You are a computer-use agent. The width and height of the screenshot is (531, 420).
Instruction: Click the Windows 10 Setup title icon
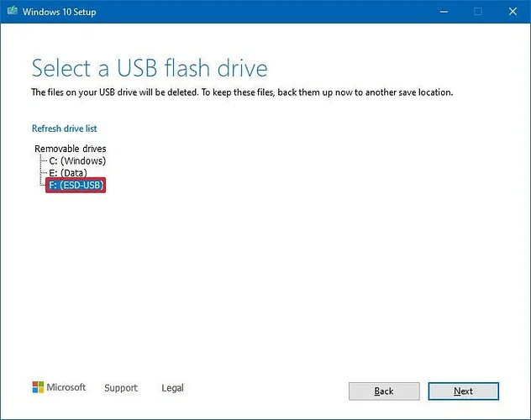[x=13, y=11]
